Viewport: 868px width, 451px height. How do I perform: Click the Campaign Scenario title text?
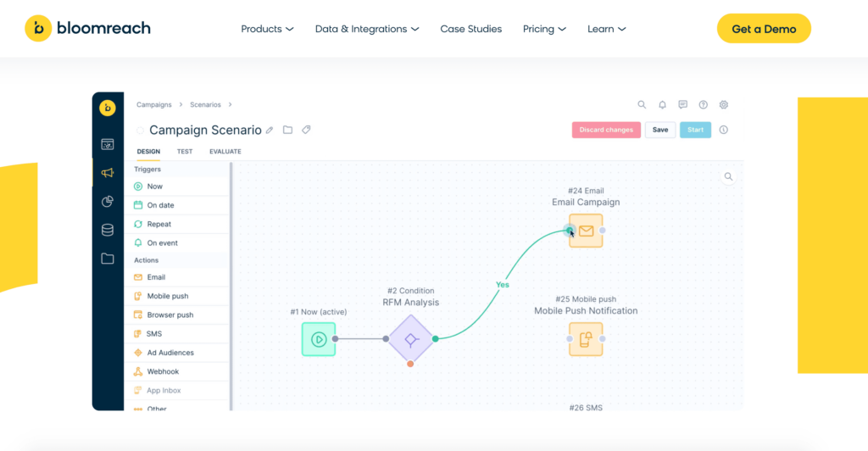[205, 130]
